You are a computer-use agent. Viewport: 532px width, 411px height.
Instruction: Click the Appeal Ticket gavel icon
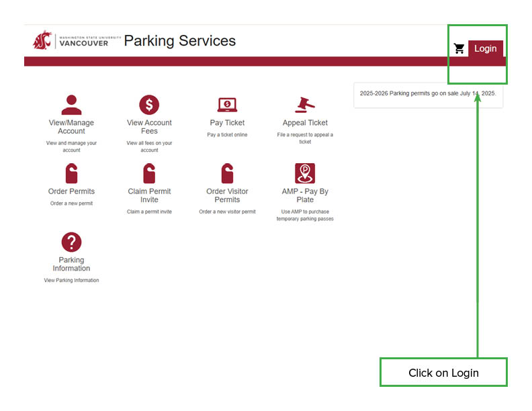[x=305, y=105]
